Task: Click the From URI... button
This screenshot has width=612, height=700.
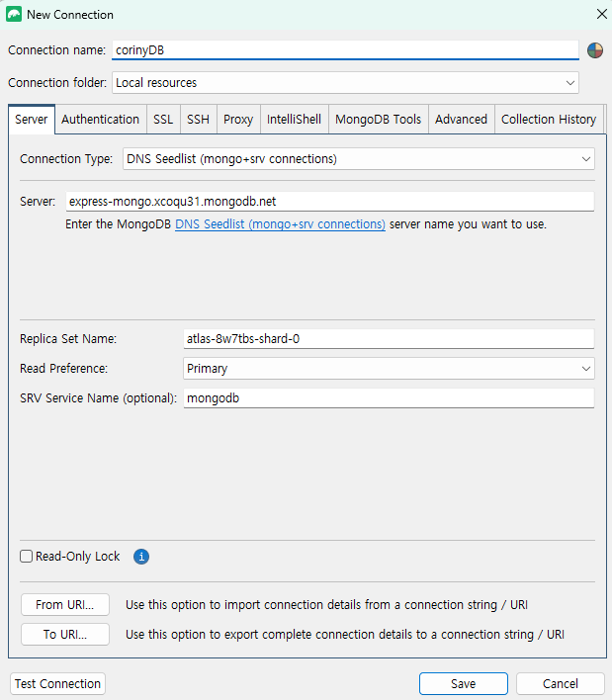Action: [65, 604]
